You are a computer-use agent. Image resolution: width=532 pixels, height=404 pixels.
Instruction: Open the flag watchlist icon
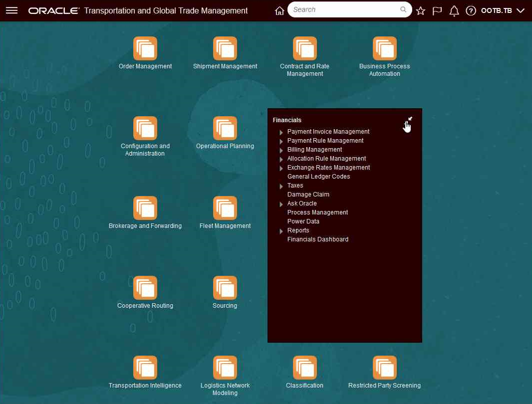coord(437,11)
